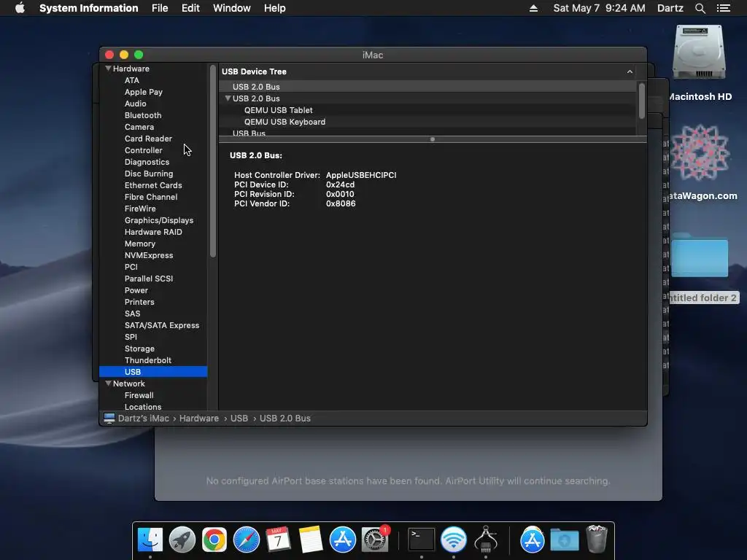The width and height of the screenshot is (747, 560).
Task: Collapse the Hardware section in sidebar
Action: coord(108,69)
